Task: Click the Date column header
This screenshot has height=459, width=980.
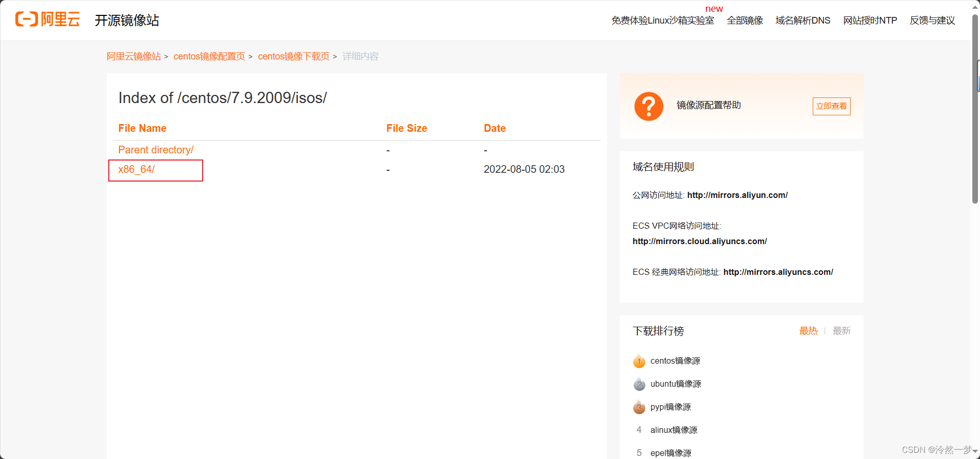Action: tap(495, 128)
